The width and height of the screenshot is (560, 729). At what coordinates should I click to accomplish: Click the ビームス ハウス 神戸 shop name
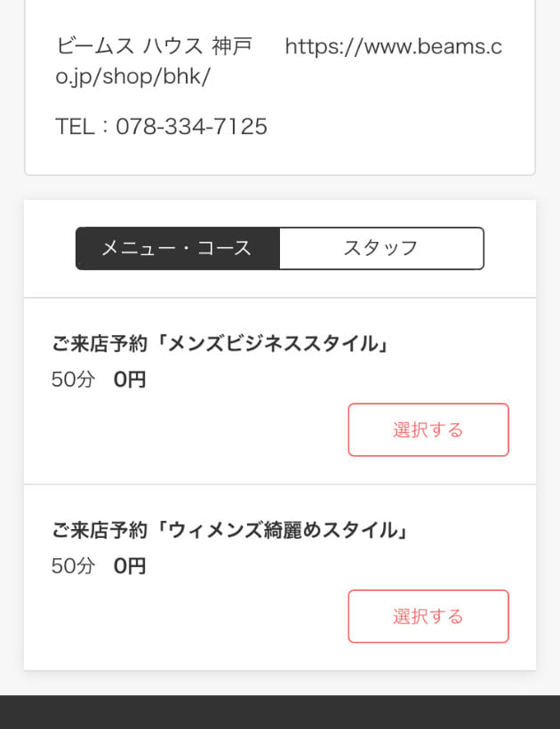pyautogui.click(x=154, y=47)
